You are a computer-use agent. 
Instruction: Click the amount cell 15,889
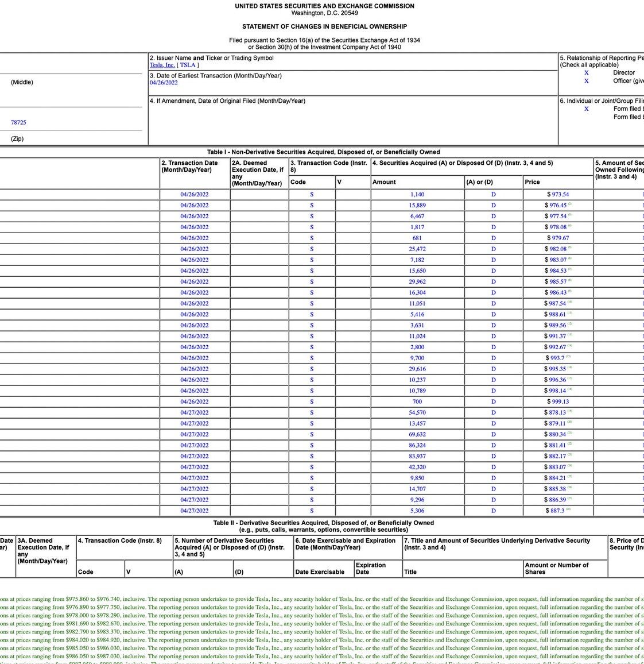(417, 206)
